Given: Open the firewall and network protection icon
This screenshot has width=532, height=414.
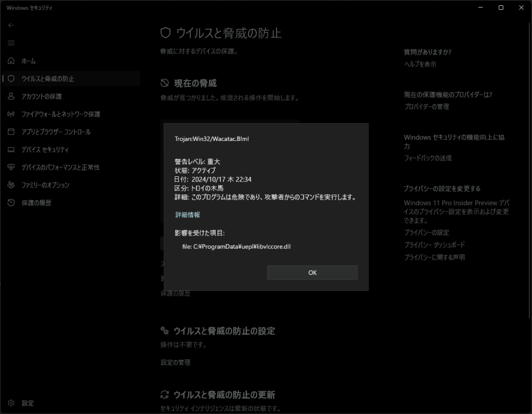Looking at the screenshot, I should click(x=11, y=114).
